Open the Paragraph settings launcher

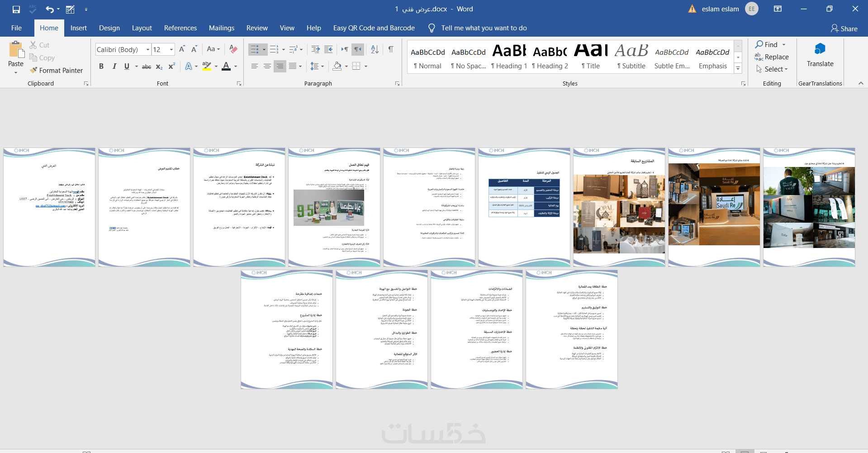click(x=398, y=84)
